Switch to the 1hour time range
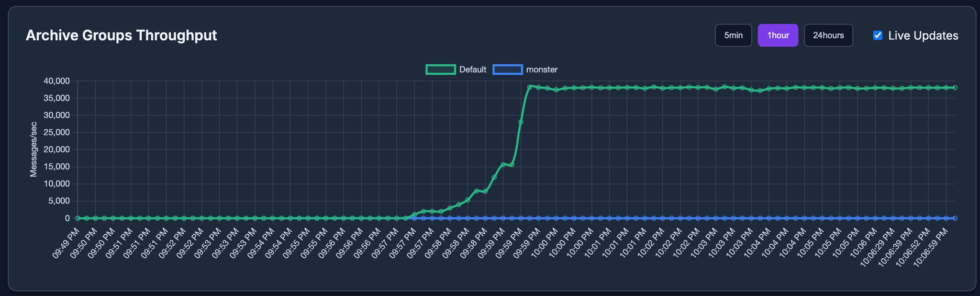 778,35
